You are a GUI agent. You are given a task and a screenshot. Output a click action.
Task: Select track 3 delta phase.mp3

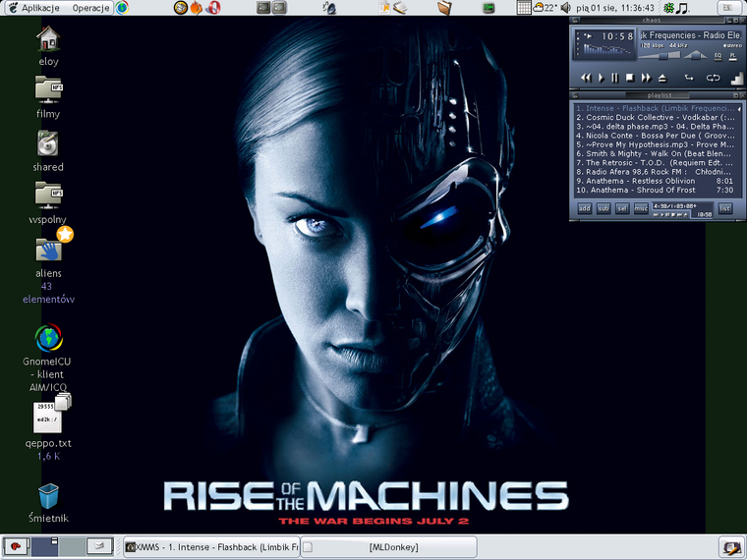coord(655,126)
